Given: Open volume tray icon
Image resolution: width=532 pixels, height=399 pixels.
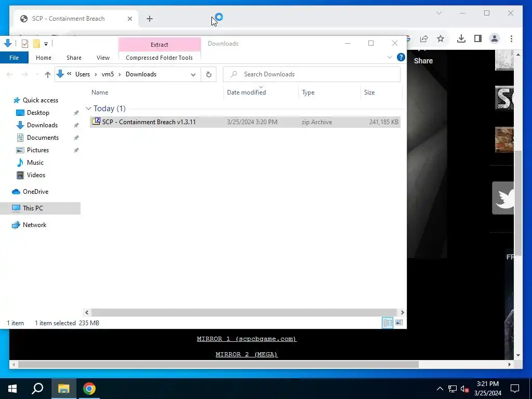Looking at the screenshot, I should [464, 389].
